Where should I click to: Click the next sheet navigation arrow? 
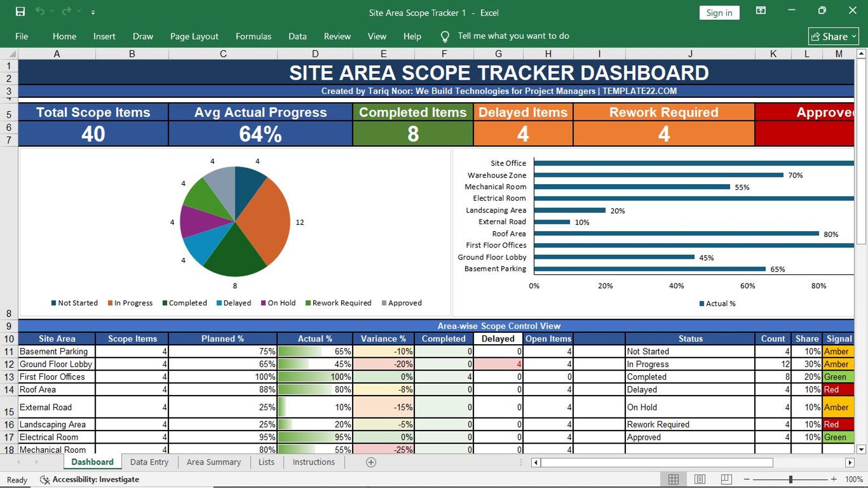point(37,462)
